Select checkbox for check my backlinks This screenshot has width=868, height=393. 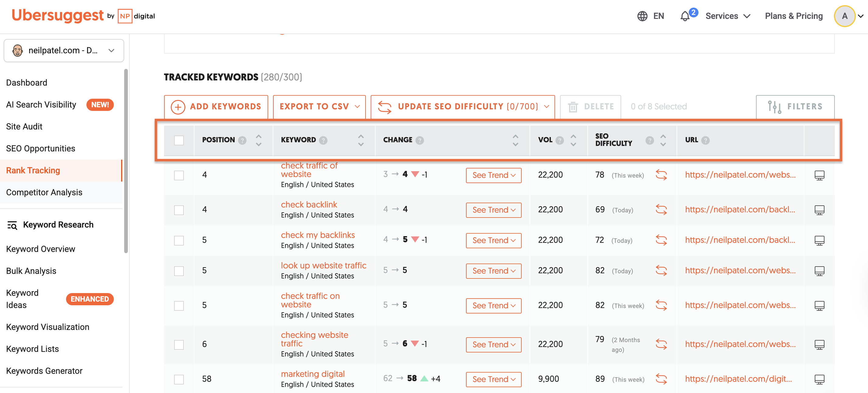(x=179, y=241)
